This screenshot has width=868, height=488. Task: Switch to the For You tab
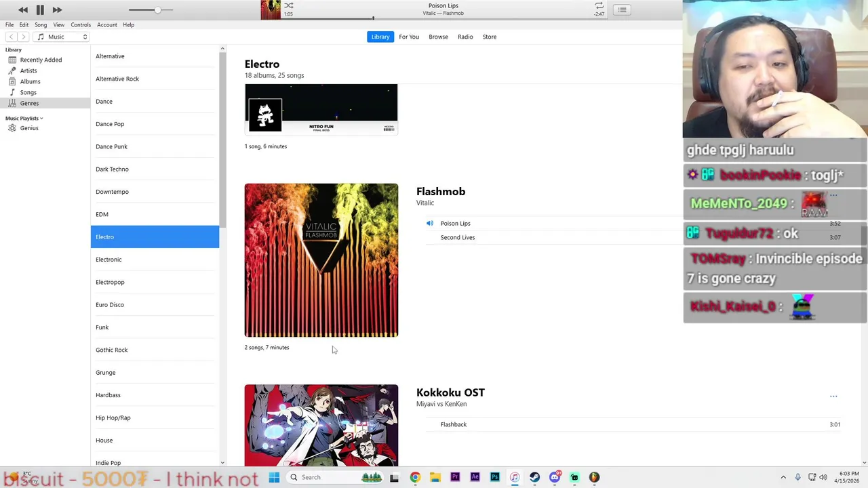click(x=409, y=37)
